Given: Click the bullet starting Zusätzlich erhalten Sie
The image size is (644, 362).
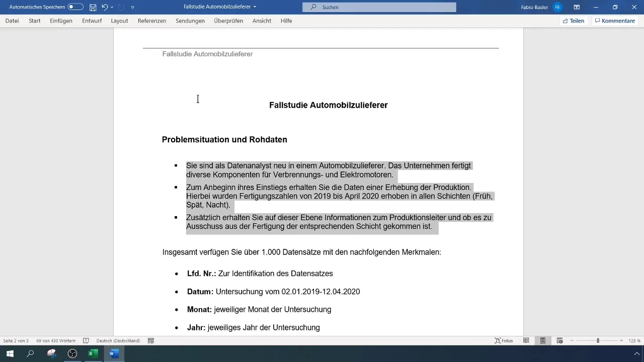Looking at the screenshot, I should pyautogui.click(x=339, y=222).
